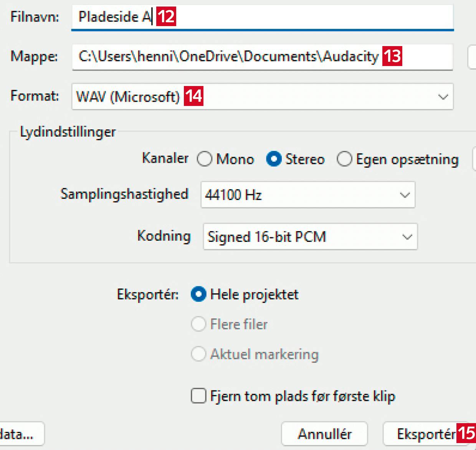Viewport: 476px width, 450px height.
Task: Pick the Egen opsætning channel option
Action: (x=344, y=159)
